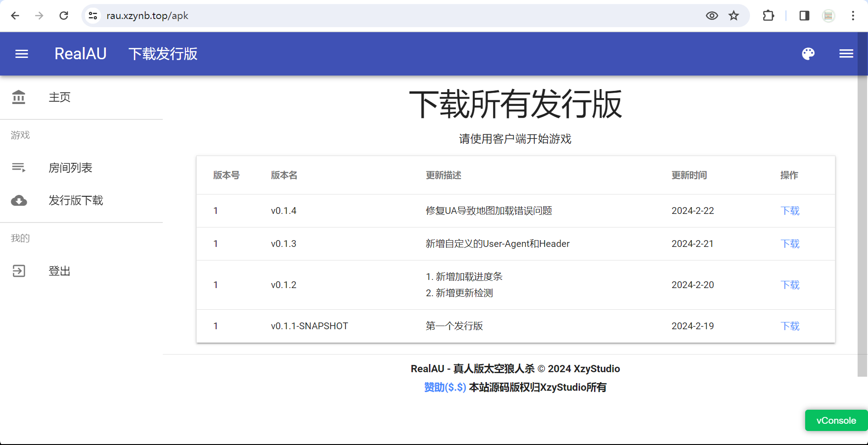Select the v0.1.1-SNAPSHOT version name cell

(x=310, y=326)
